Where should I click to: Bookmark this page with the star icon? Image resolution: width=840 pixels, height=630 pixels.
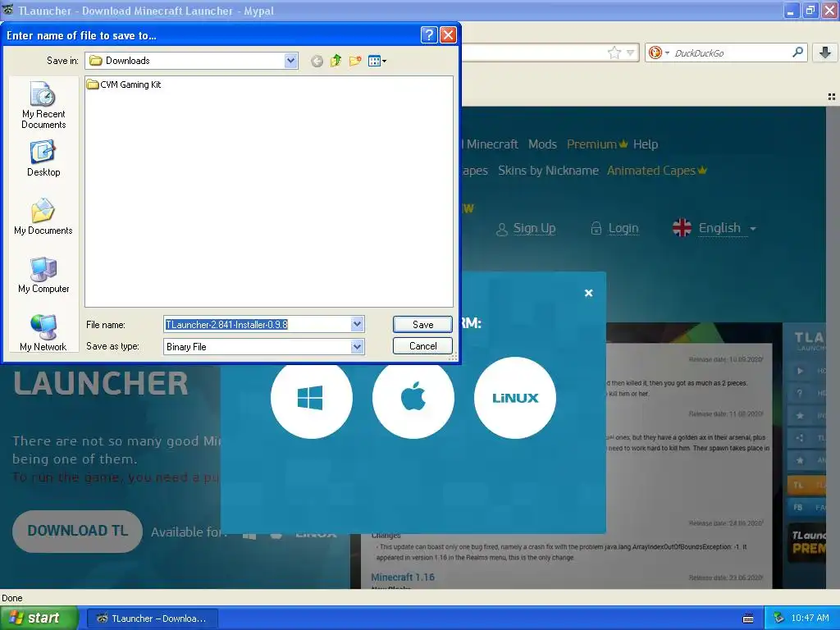pyautogui.click(x=614, y=52)
